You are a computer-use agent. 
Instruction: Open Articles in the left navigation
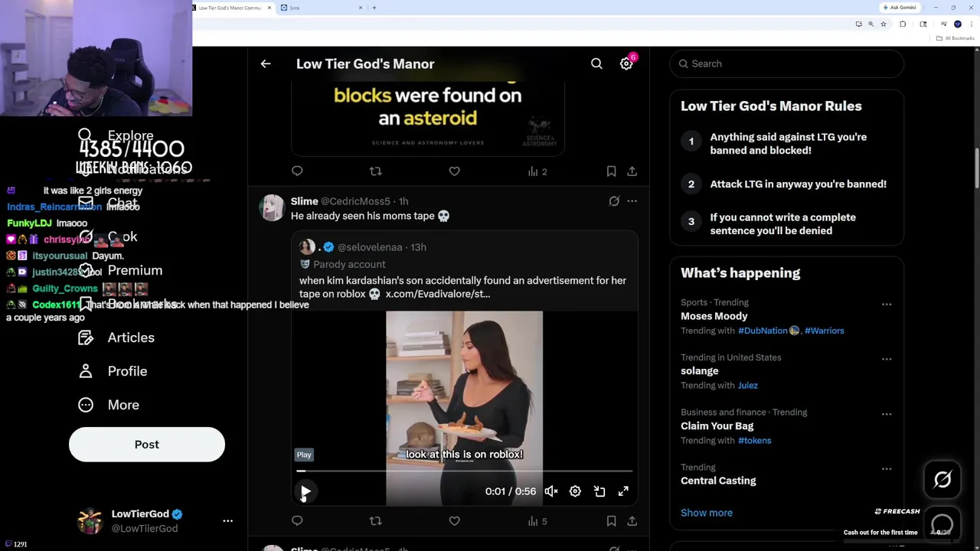[x=116, y=337]
